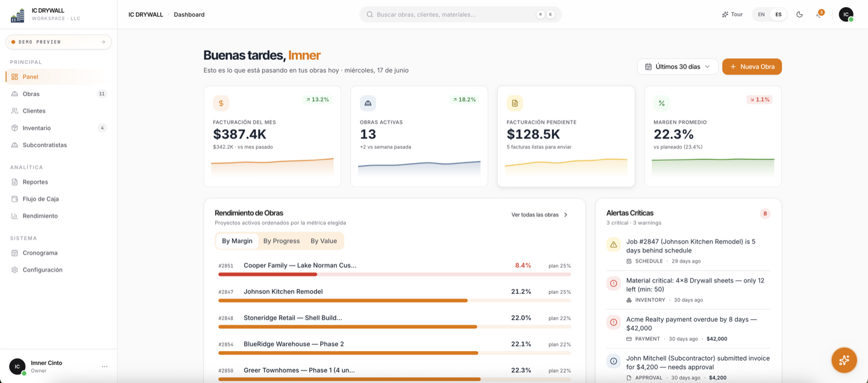This screenshot has height=383, width=868.
Task: Select the By Value tab
Action: click(x=324, y=241)
